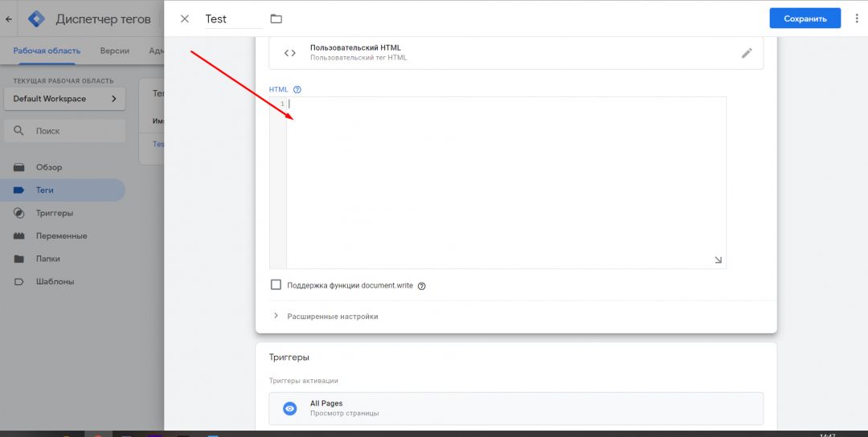Switch to the Рабочая область tab
The image size is (868, 437).
47,51
